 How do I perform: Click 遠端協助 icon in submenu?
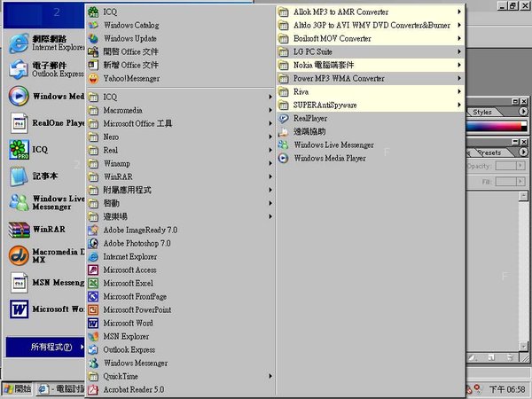coord(283,131)
